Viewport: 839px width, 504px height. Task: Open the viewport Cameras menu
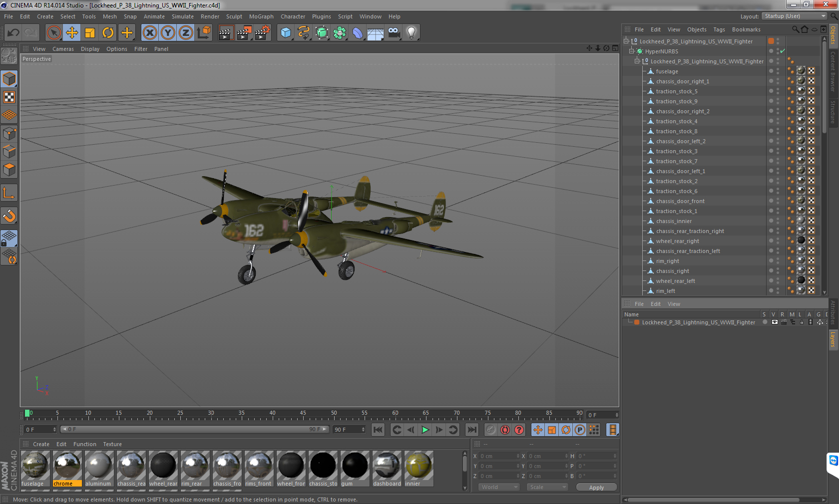[x=63, y=49]
